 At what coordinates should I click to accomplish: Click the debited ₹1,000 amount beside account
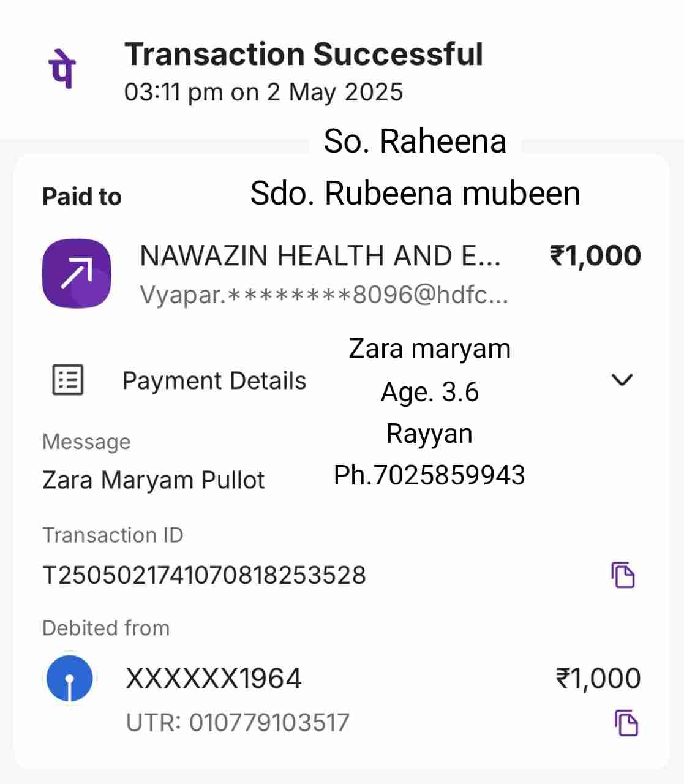(x=598, y=679)
